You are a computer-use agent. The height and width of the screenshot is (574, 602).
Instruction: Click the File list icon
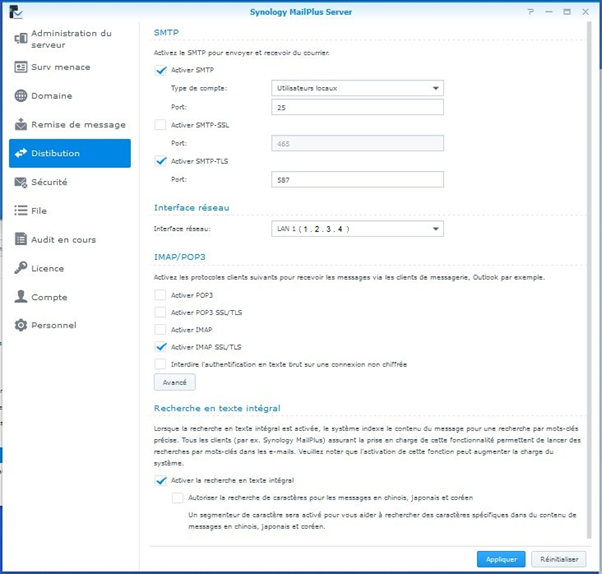click(x=21, y=211)
